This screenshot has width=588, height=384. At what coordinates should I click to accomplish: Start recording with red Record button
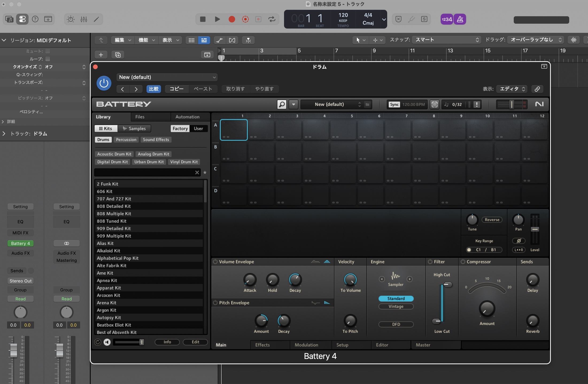pos(232,19)
